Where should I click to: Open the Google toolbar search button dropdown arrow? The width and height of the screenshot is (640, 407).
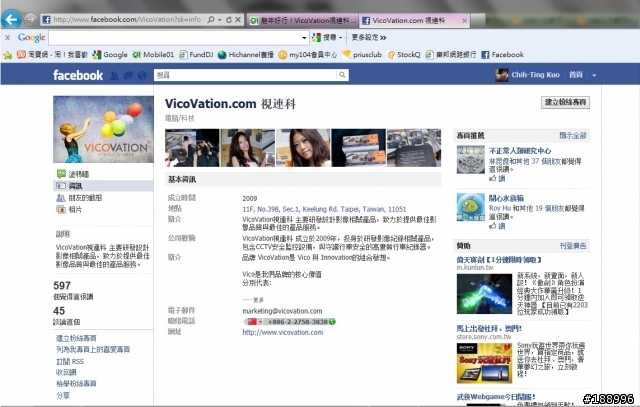[340, 38]
